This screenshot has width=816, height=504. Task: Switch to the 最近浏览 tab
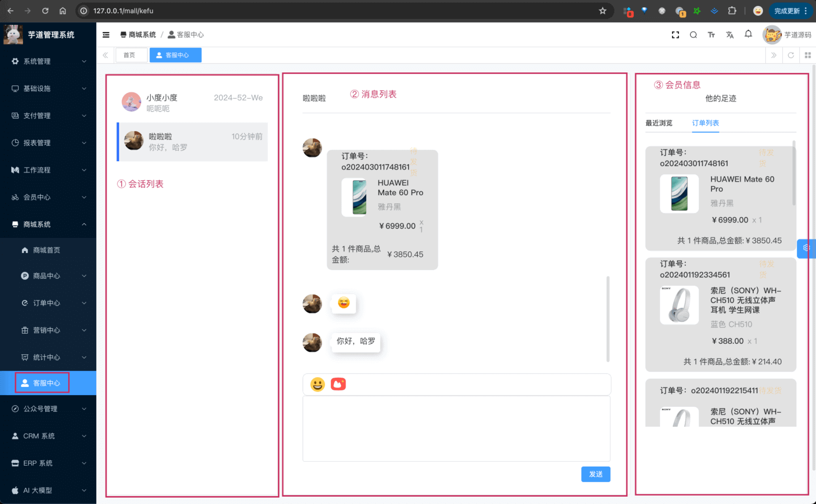[659, 123]
